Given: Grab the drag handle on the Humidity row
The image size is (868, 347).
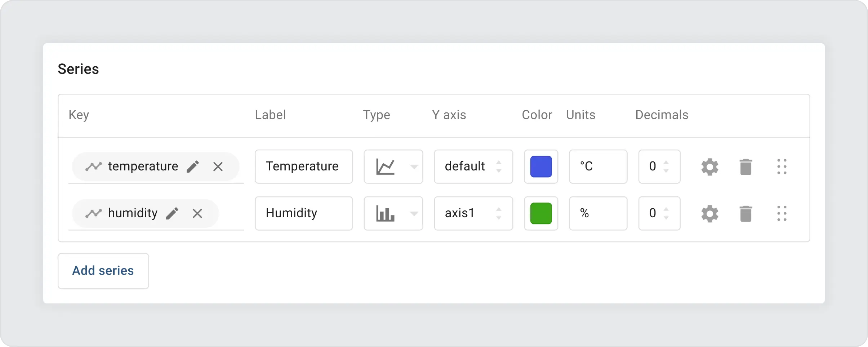Looking at the screenshot, I should pos(782,213).
